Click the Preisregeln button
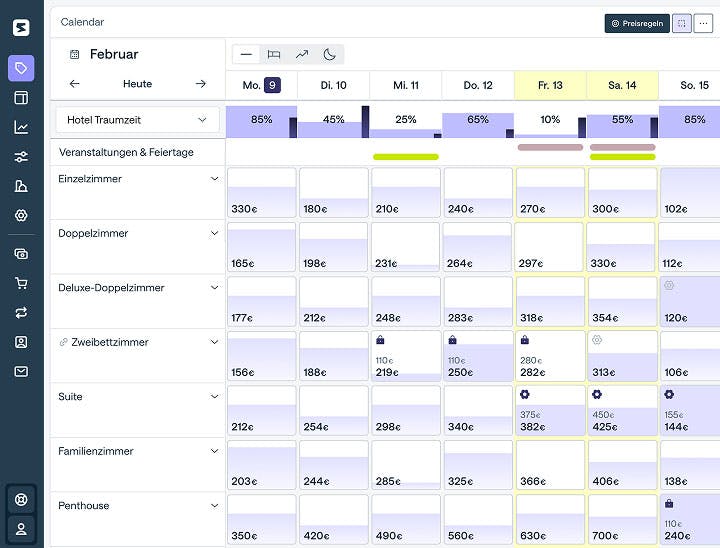720x548 pixels. [637, 23]
